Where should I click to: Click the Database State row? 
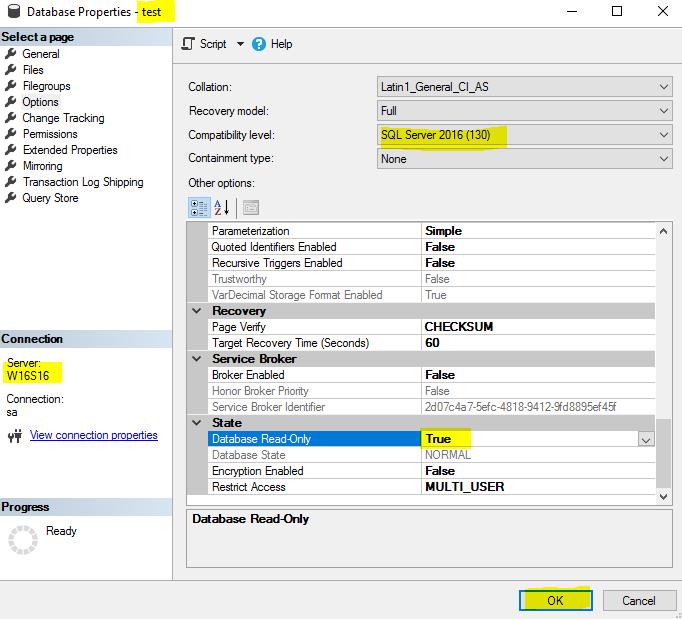tap(431, 455)
